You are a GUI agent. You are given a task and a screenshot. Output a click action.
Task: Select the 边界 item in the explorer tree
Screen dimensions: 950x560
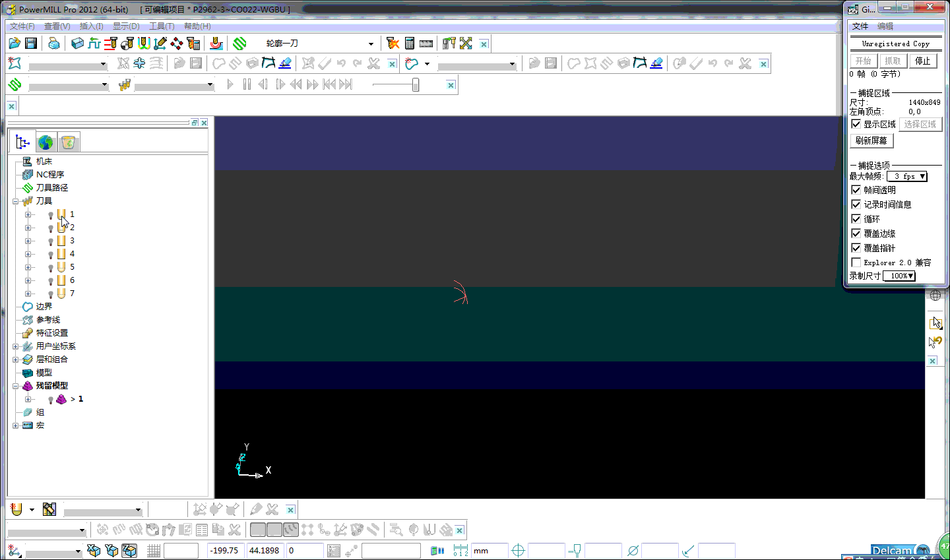[44, 307]
